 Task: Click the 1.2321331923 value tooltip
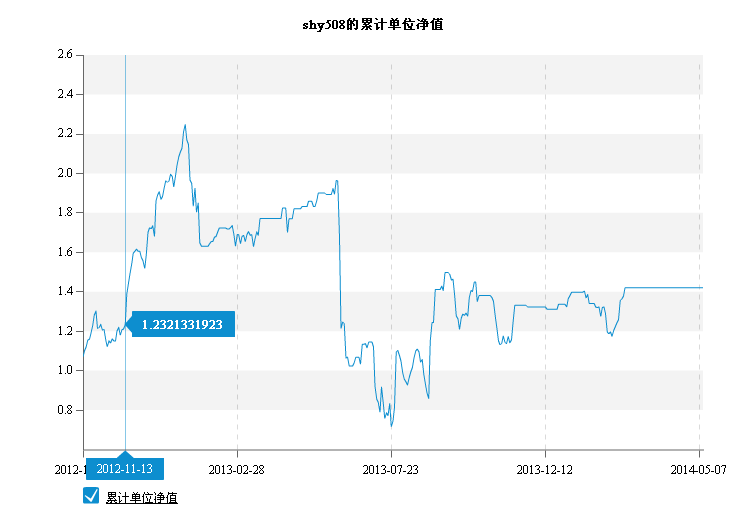(x=183, y=324)
